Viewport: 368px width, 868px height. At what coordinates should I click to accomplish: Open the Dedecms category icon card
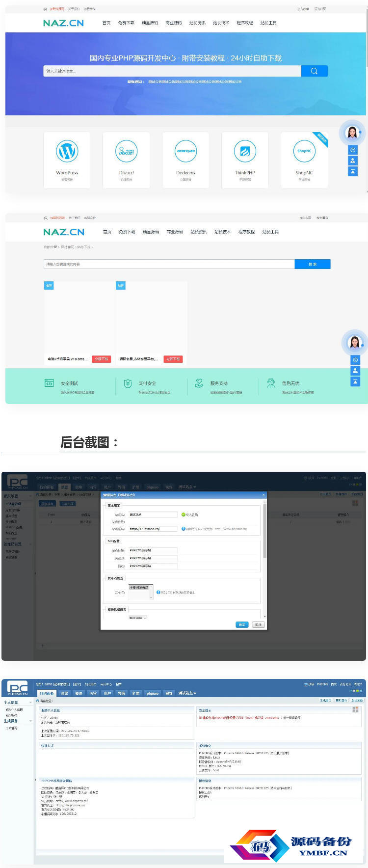(185, 160)
